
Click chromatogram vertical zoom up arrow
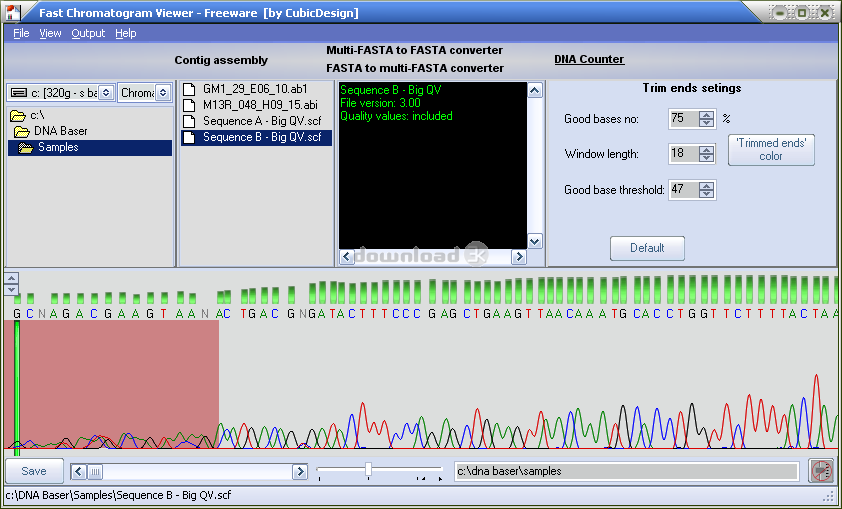tap(12, 278)
